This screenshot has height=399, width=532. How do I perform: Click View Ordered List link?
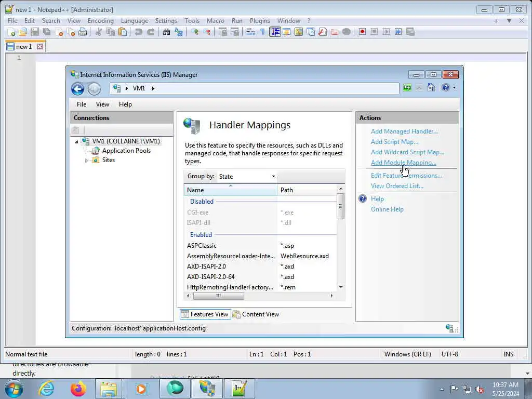(397, 186)
